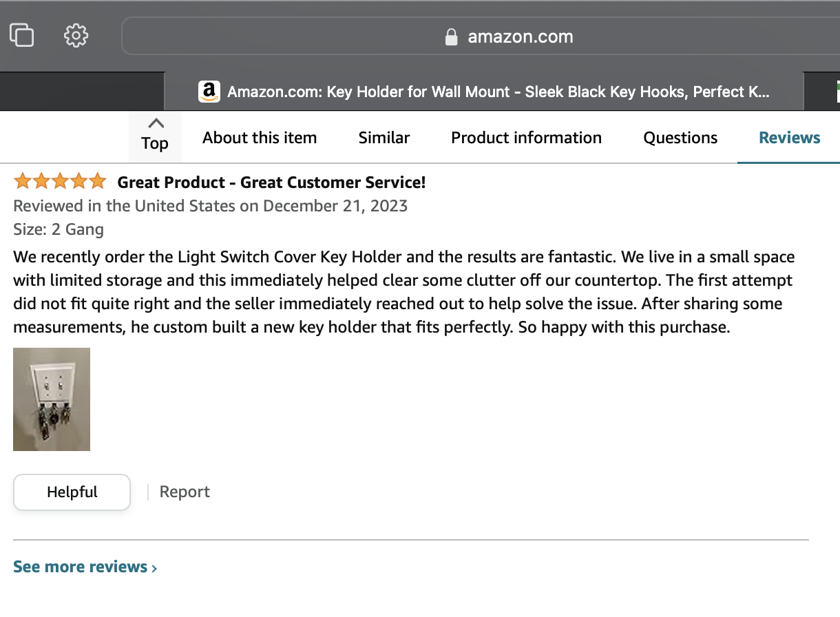Enlarge the review photo thumbnail
This screenshot has height=617, width=840.
coord(52,399)
